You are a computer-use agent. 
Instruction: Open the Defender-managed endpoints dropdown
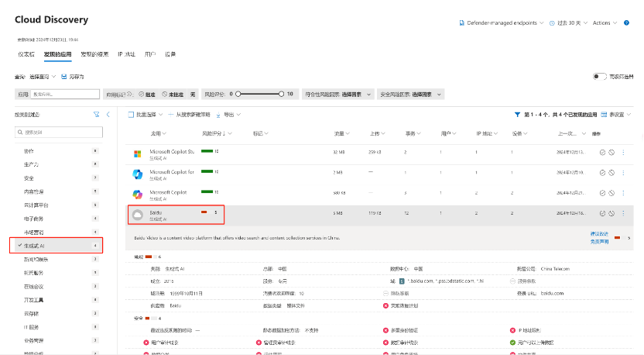[502, 23]
